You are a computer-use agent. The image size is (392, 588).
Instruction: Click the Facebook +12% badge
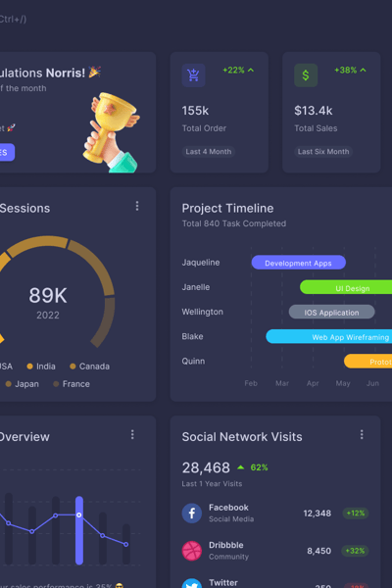(x=356, y=513)
